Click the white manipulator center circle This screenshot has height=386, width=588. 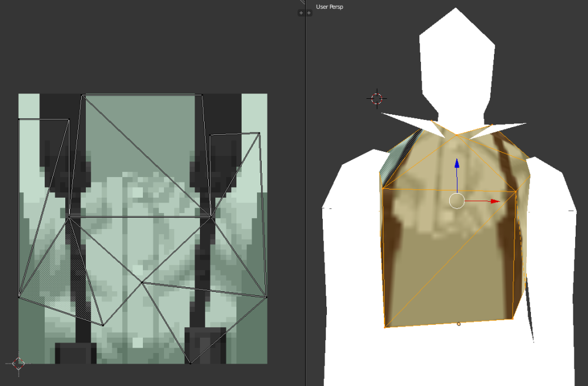(457, 201)
